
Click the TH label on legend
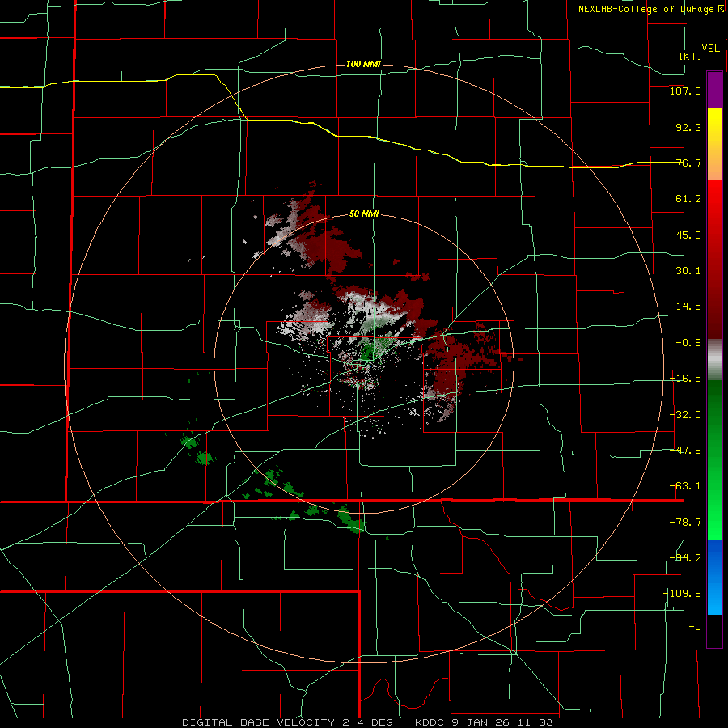(695, 630)
